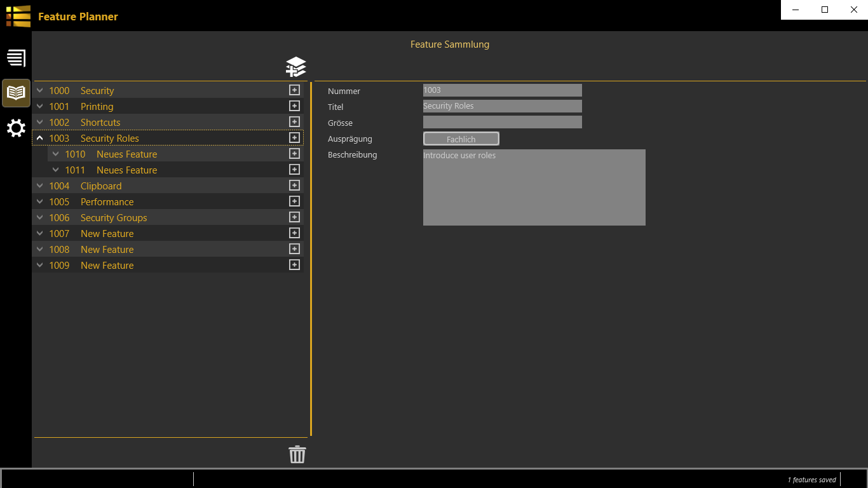
Task: Click the Nummer field showing 1003
Action: pyautogui.click(x=503, y=90)
